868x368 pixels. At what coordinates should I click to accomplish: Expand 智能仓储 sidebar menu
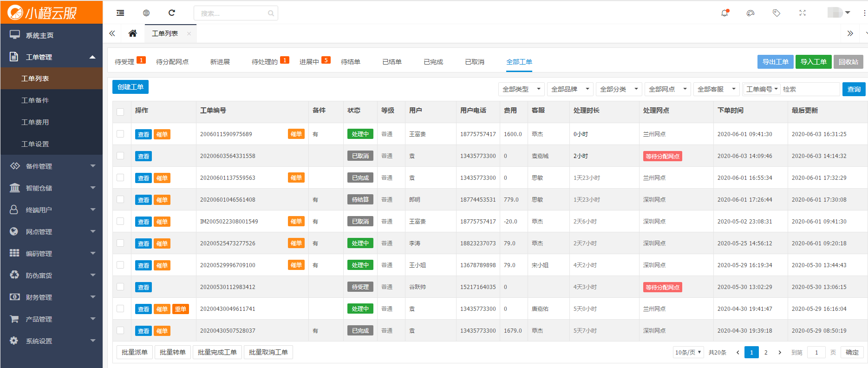(x=51, y=188)
